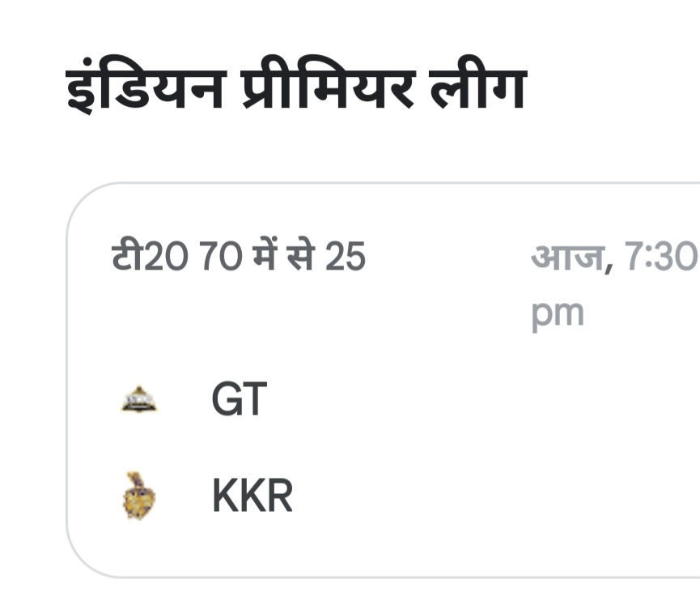Image resolution: width=700 pixels, height=605 pixels.
Task: Click the 70 में से 25 match number text
Action: (282, 256)
